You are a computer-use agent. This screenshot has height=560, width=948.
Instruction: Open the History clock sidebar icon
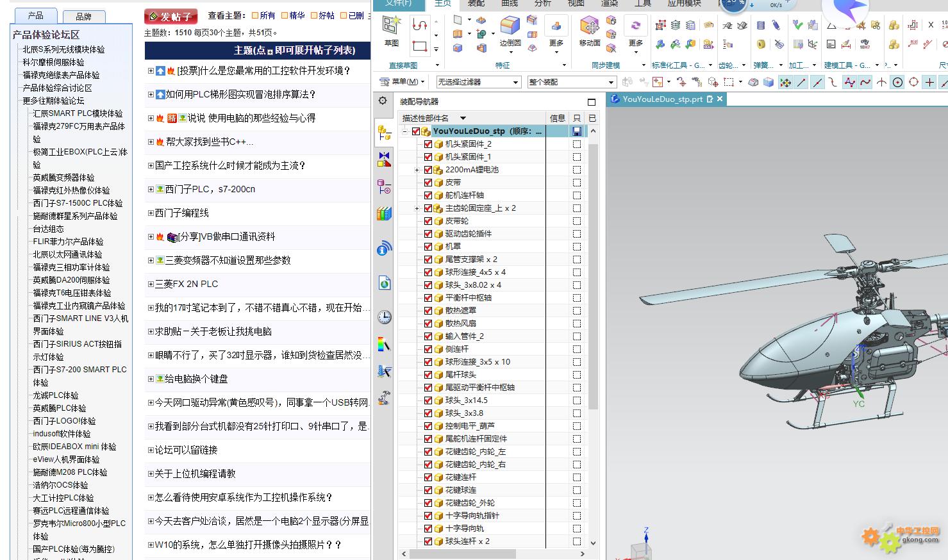point(384,317)
